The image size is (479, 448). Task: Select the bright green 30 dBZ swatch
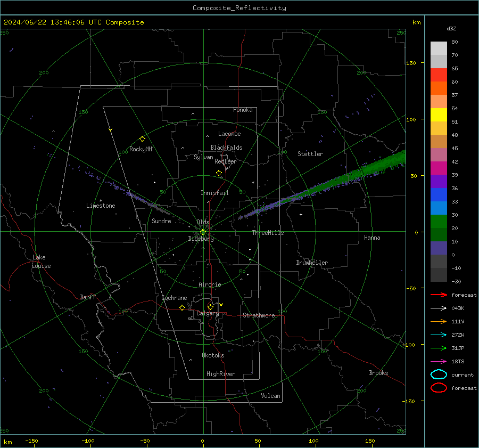point(439,221)
